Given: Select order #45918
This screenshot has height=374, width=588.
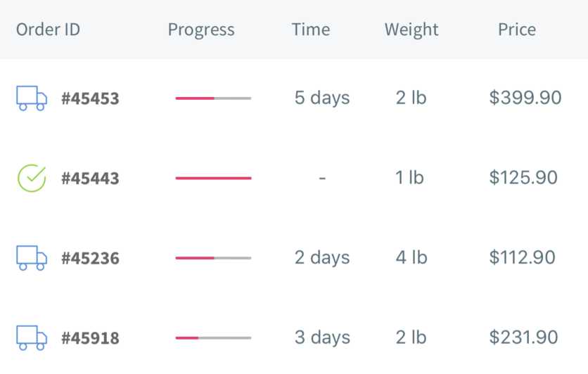Looking at the screenshot, I should (90, 338).
